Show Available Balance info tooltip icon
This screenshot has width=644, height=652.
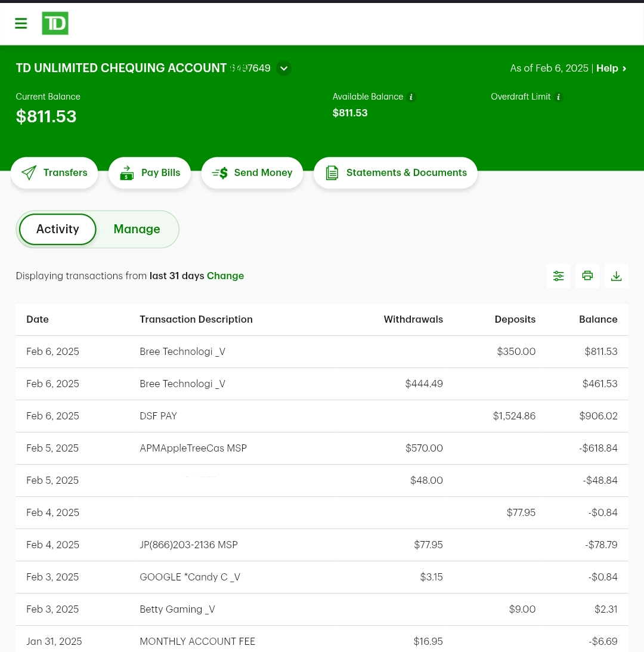pos(411,97)
